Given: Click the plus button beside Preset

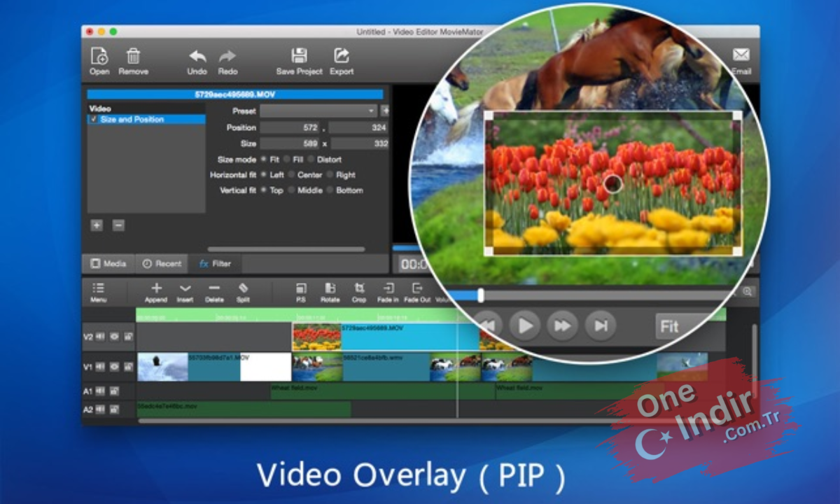Looking at the screenshot, I should coord(384,111).
